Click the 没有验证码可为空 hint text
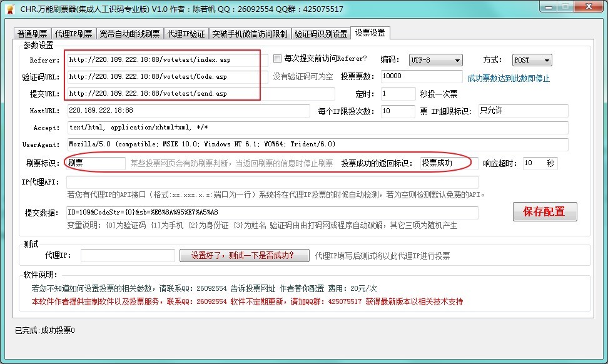 point(303,77)
